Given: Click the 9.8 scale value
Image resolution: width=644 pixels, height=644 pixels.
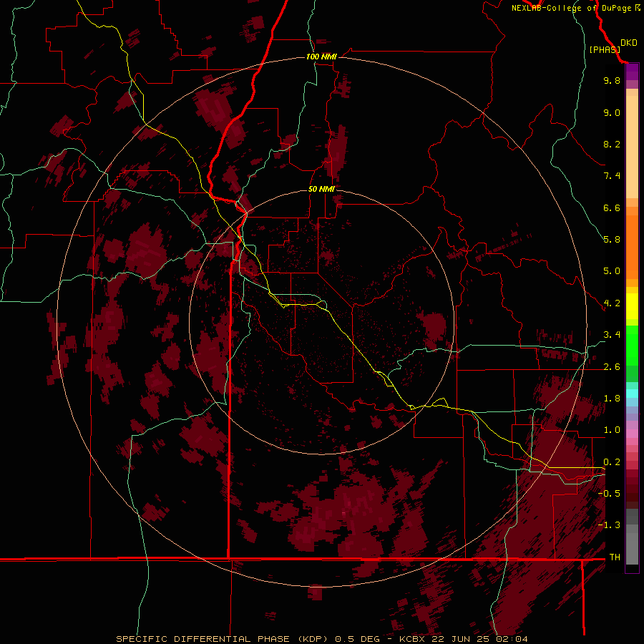Looking at the screenshot, I should [x=612, y=80].
